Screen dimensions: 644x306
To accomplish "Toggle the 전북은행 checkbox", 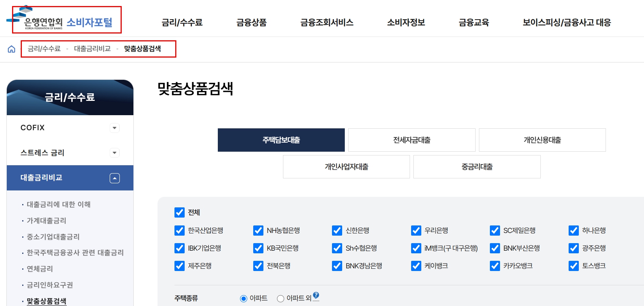I will 258,266.
